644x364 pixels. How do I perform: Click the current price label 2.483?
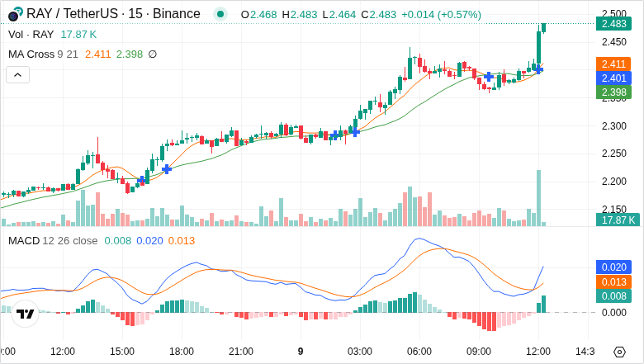613,24
